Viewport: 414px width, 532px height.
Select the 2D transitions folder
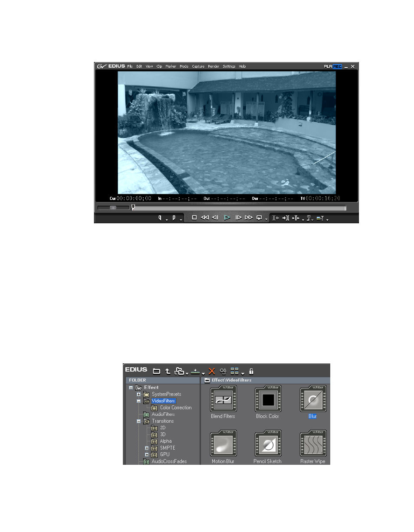[163, 428]
